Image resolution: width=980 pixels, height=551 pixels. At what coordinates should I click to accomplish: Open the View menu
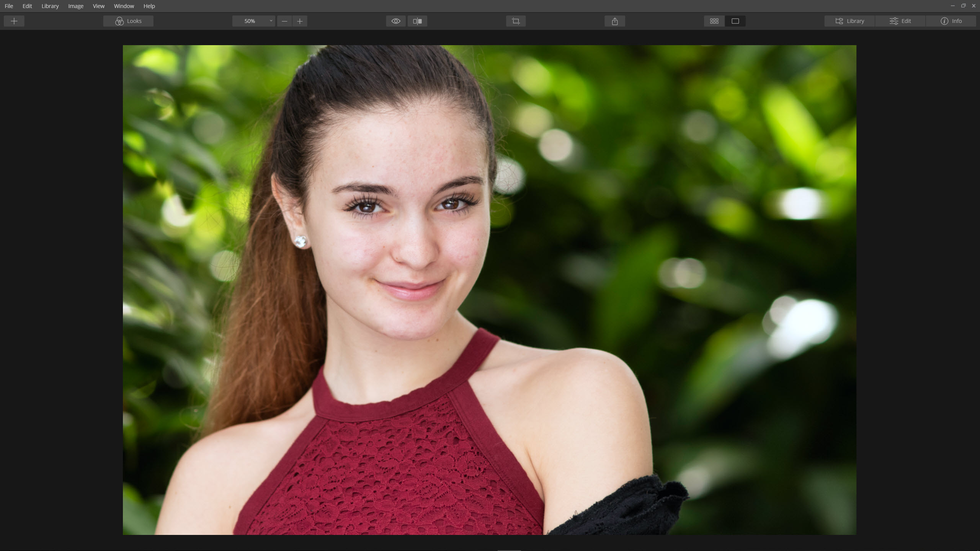point(98,6)
